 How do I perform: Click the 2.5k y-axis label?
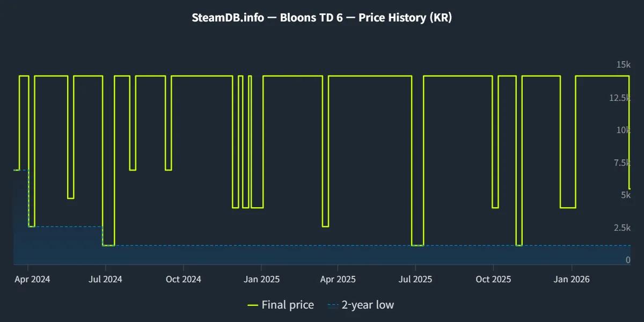click(x=621, y=228)
